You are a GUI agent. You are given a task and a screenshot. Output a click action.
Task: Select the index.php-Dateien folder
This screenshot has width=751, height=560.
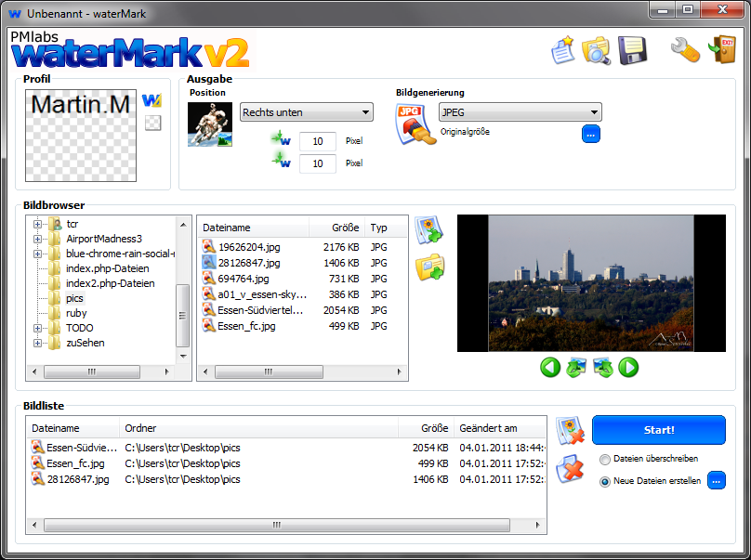click(x=107, y=268)
